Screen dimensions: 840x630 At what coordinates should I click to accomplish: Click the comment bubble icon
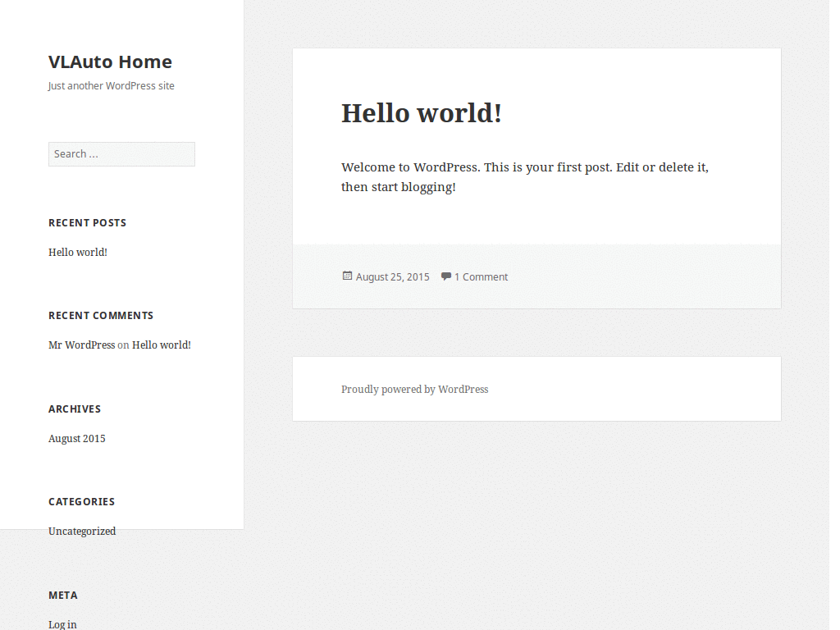point(445,276)
